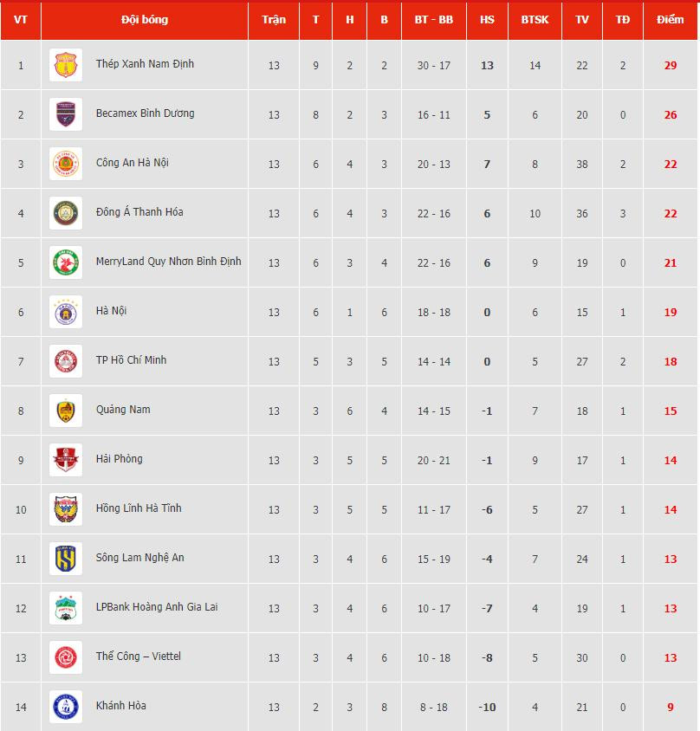Viewport: 700px width, 731px height.
Task: Click the Khánh Hòa club logo
Action: tap(66, 707)
